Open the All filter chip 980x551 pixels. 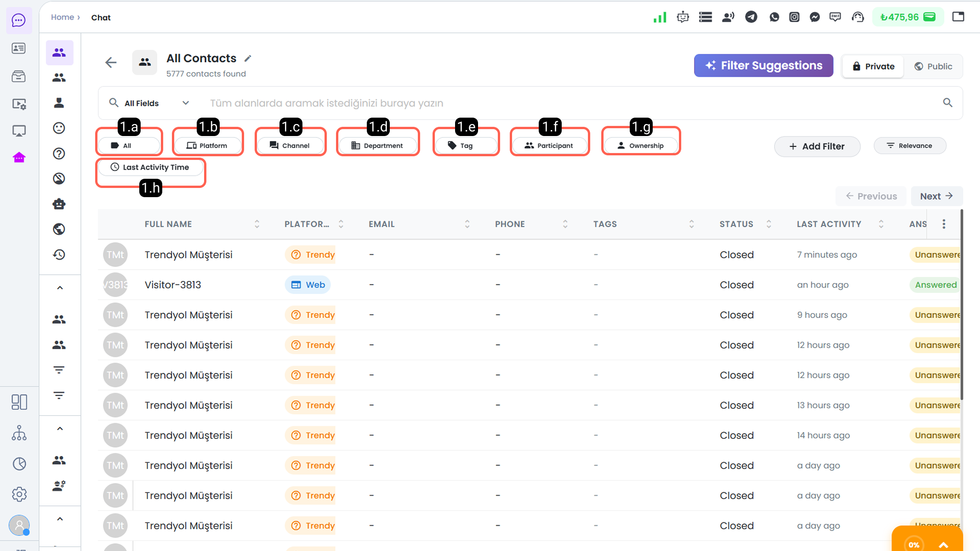pyautogui.click(x=129, y=146)
